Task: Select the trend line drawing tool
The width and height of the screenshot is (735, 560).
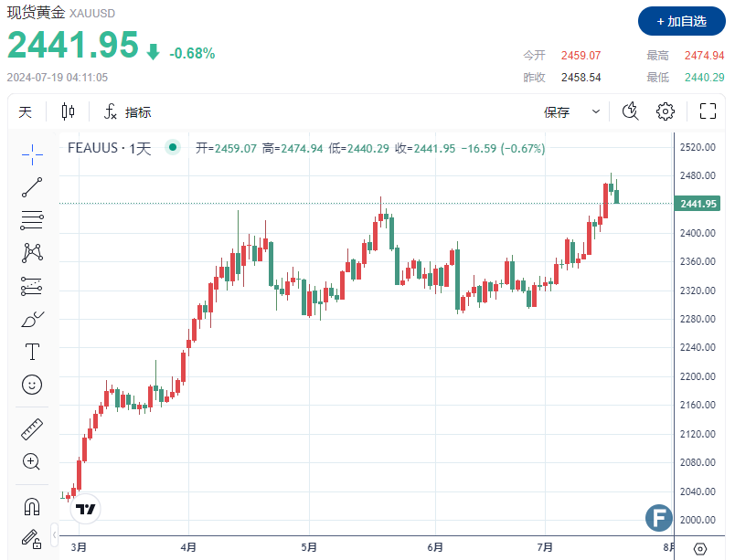Action: [32, 186]
